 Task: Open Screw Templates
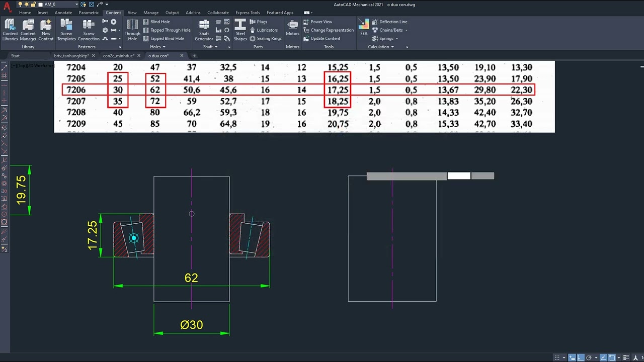66,30
